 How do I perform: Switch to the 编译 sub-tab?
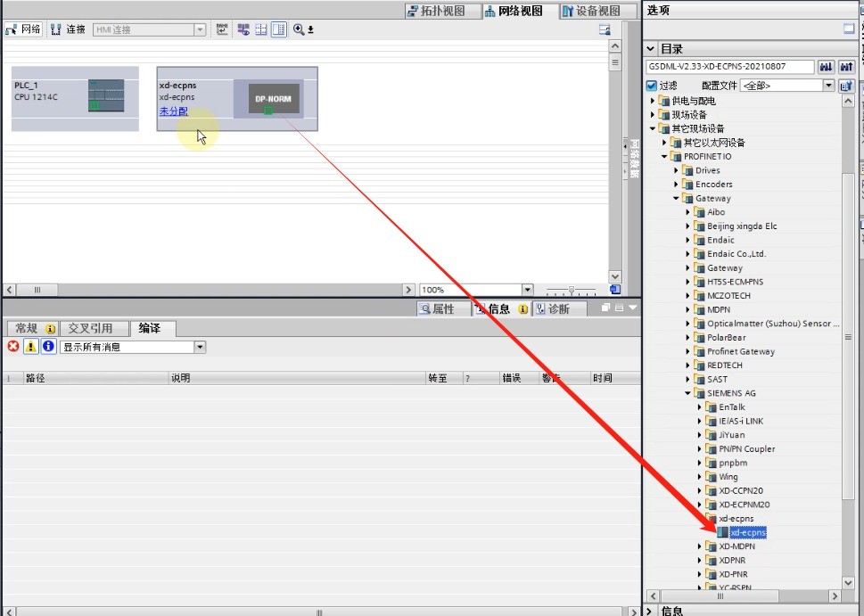152,328
